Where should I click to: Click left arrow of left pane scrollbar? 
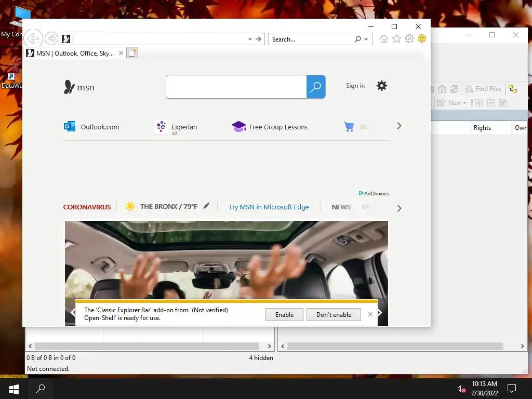pyautogui.click(x=30, y=346)
